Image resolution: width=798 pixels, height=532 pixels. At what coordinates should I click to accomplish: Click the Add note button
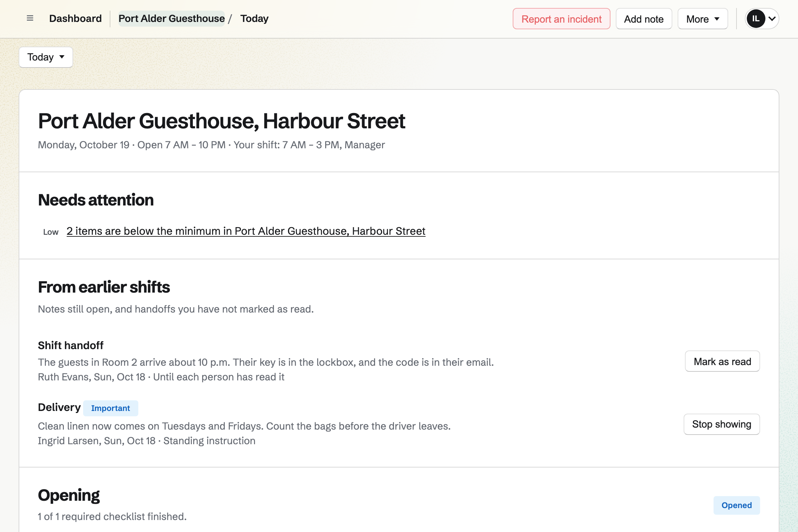[644, 19]
